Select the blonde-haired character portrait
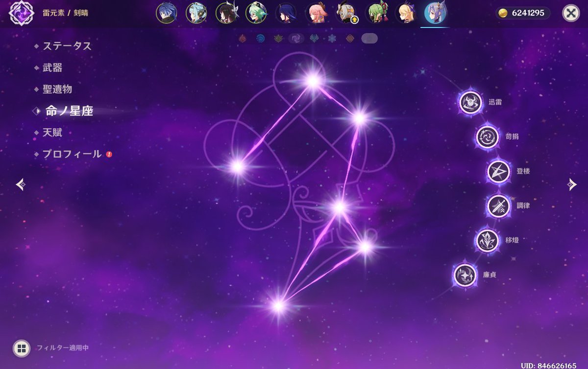 (x=405, y=13)
